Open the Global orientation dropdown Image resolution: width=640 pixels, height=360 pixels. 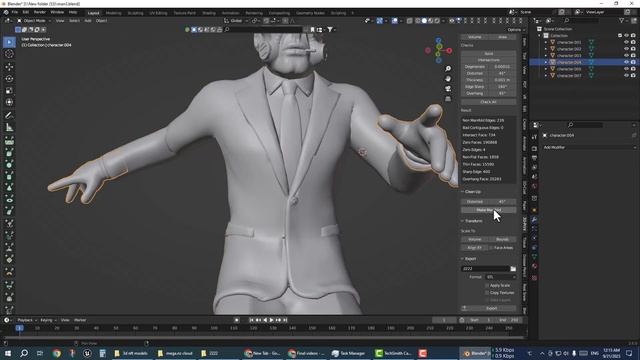point(236,20)
